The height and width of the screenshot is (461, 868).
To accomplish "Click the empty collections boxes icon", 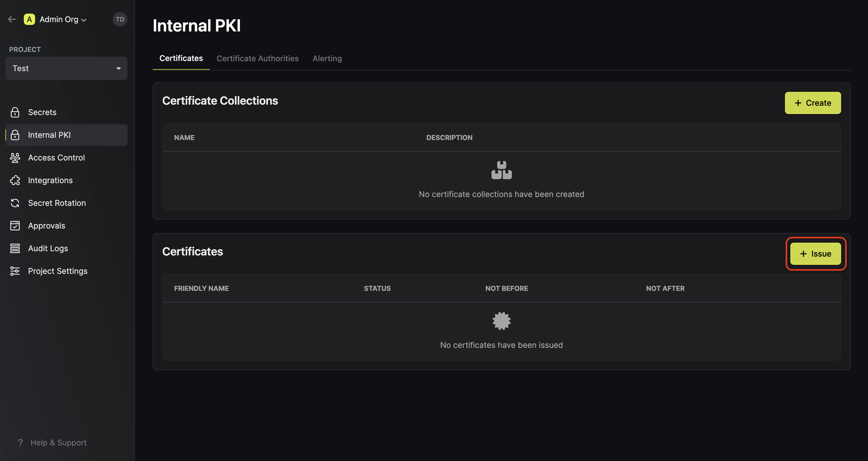I will (501, 170).
